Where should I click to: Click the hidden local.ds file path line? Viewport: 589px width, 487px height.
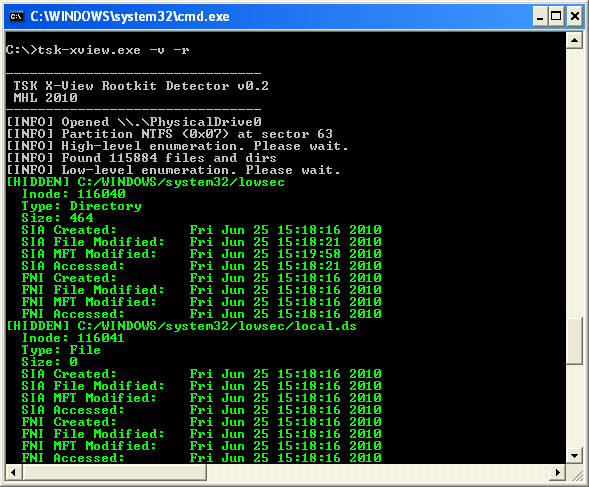181,326
